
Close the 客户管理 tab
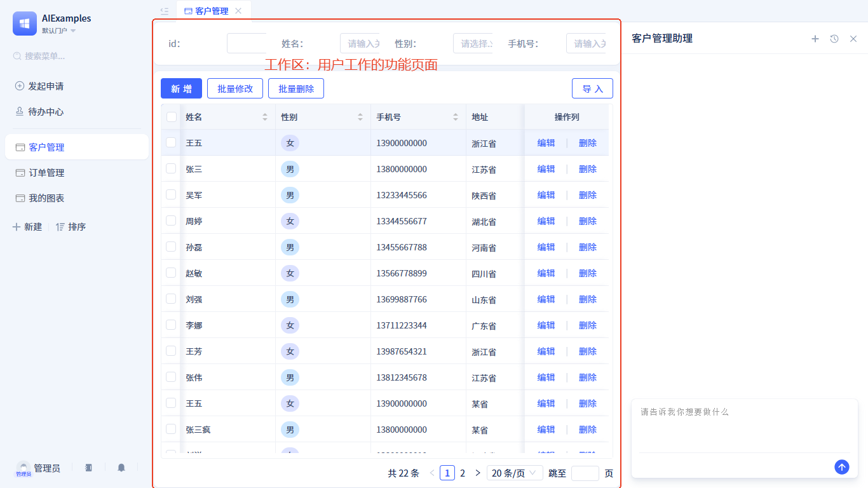(x=238, y=11)
